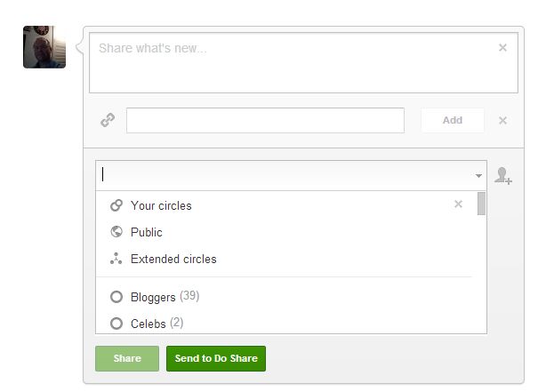The width and height of the screenshot is (546, 392).
Task: Click the link attachment chain icon
Action: point(108,120)
